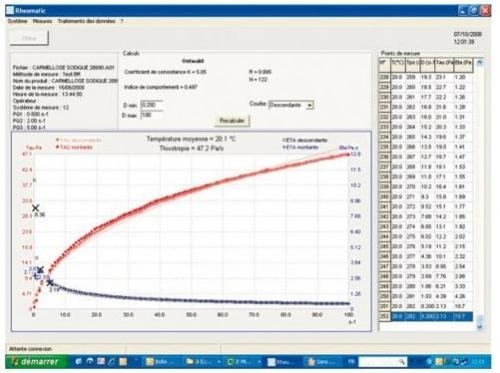Click the Eta value 4.26 in row 250
This screenshot has height=373, width=500.
[x=460, y=296]
